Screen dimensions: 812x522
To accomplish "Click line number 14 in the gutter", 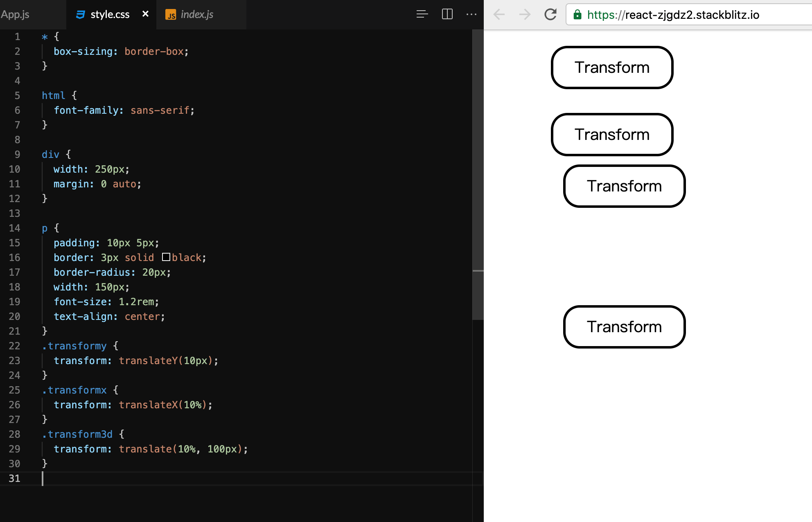I will (14, 228).
